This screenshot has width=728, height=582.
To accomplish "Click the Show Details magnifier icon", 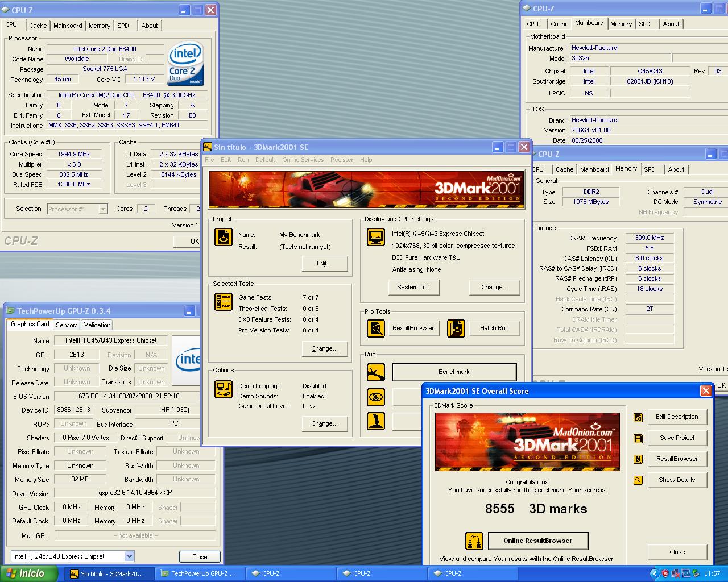I will click(x=638, y=480).
